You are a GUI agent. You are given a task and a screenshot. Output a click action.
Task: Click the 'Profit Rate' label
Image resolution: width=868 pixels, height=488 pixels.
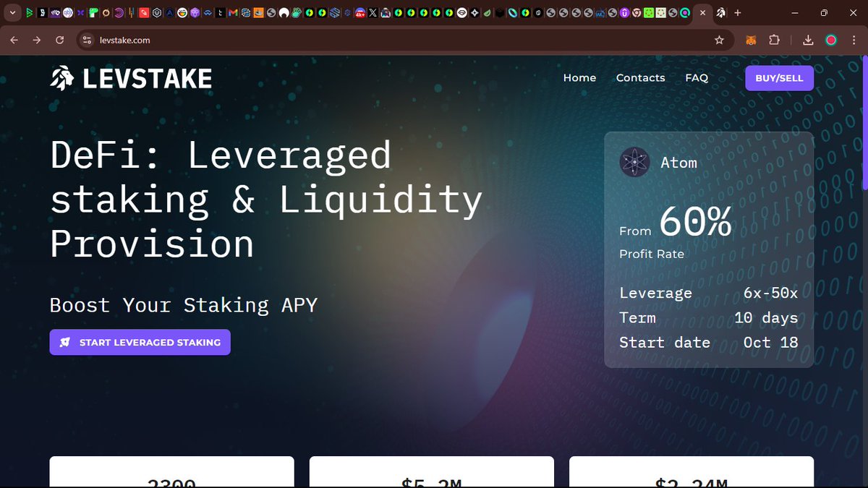coord(652,254)
